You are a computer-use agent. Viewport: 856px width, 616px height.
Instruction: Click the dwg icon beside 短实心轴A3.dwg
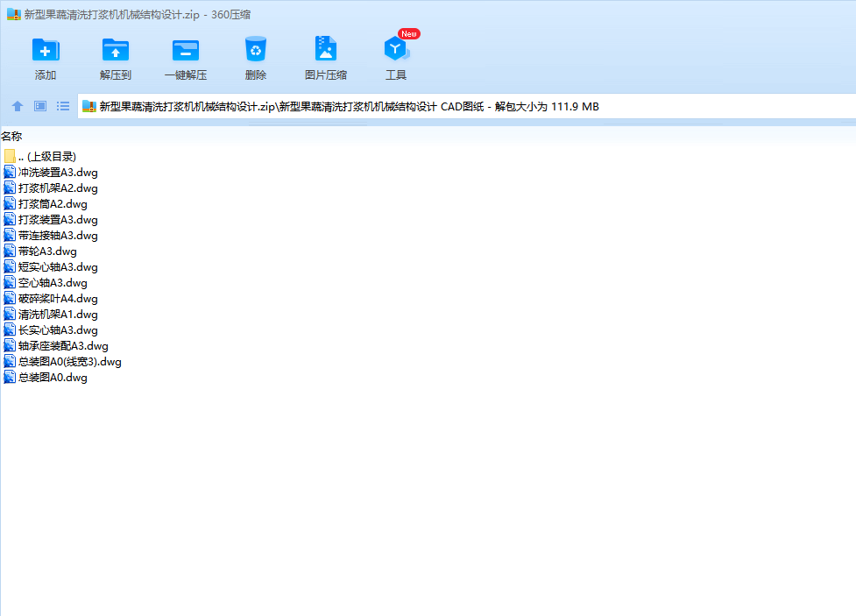click(x=10, y=267)
